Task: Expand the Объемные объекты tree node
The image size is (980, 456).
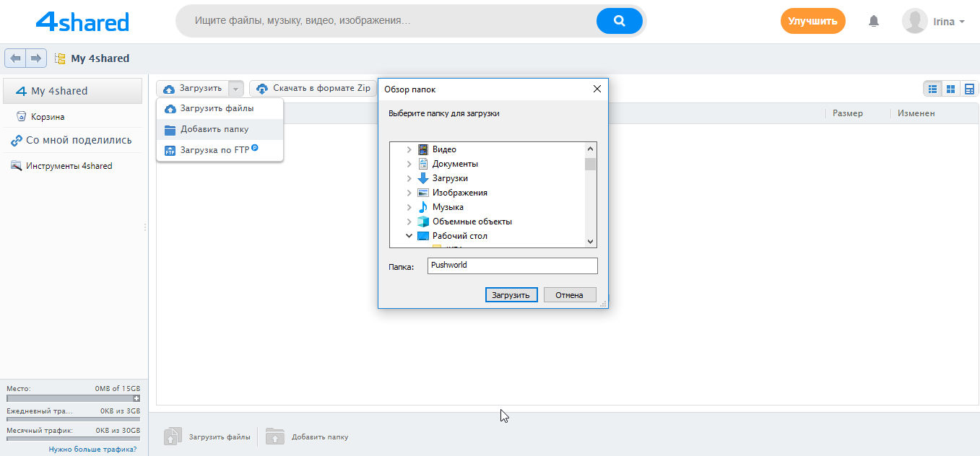Action: 409,222
